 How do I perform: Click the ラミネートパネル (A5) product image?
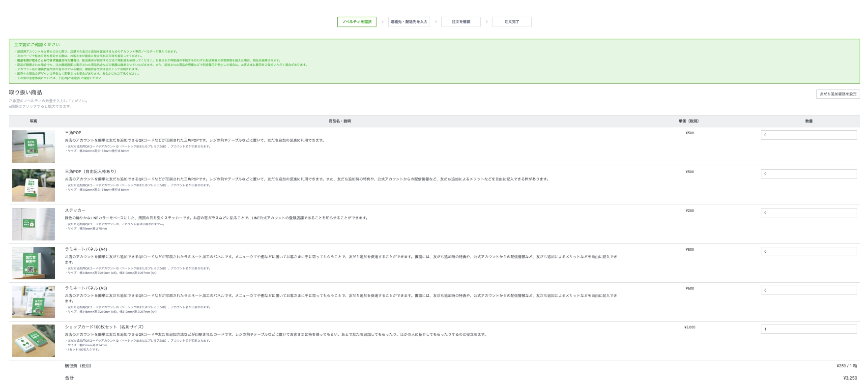tap(33, 302)
